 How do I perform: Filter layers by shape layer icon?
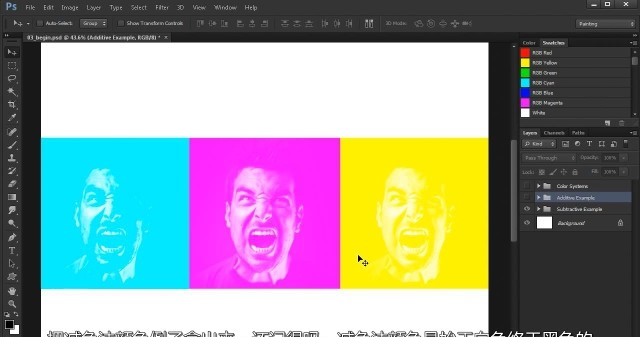coord(602,144)
